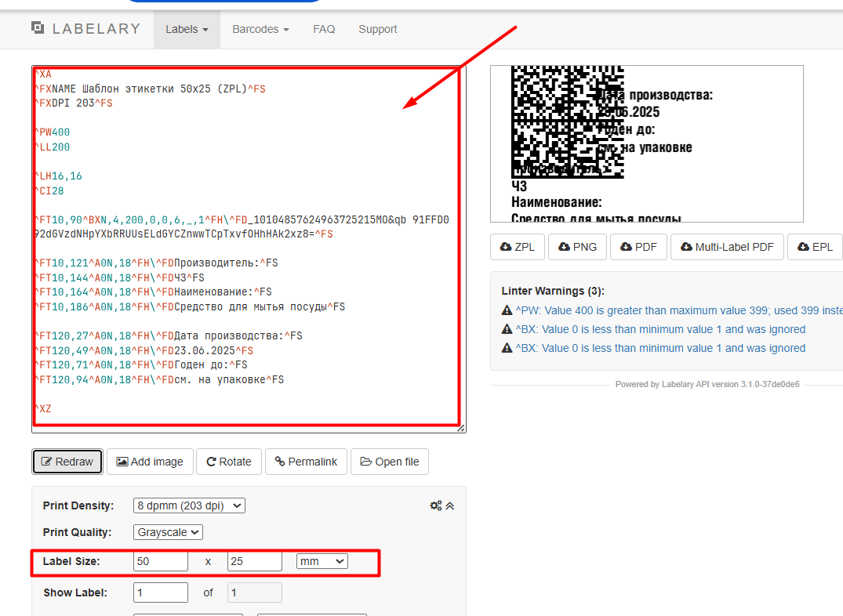The height and width of the screenshot is (616, 843).
Task: Click the Redraw button
Action: click(67, 462)
